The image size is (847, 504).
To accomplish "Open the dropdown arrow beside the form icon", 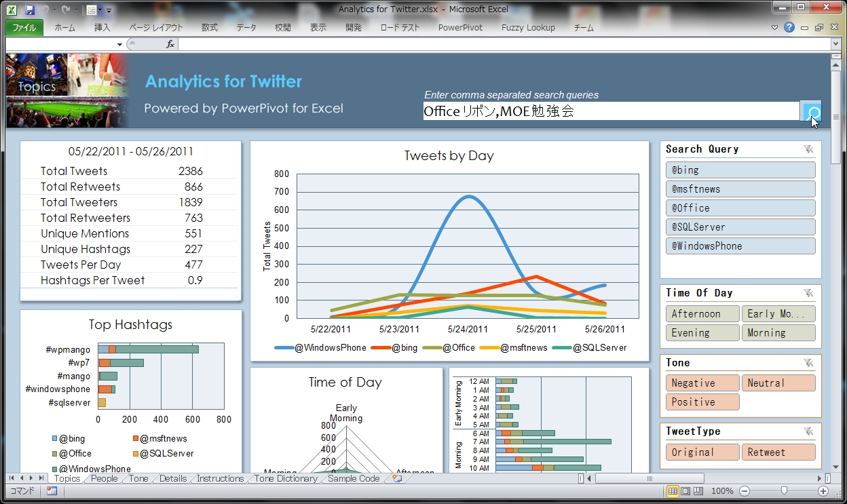I will (x=100, y=10).
